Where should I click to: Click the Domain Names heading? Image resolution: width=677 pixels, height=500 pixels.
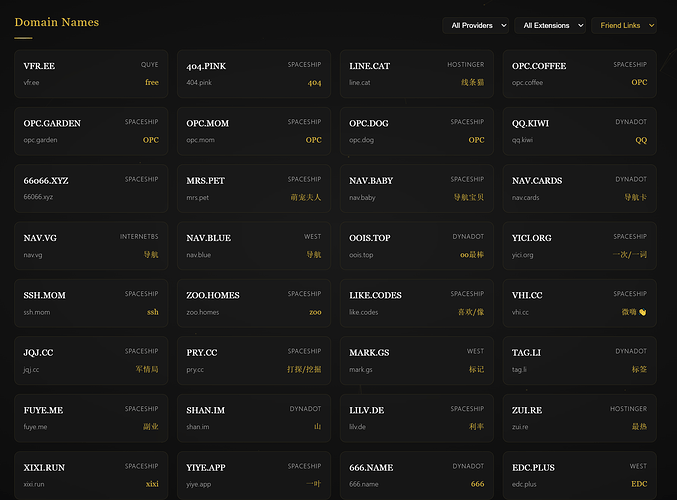point(57,22)
